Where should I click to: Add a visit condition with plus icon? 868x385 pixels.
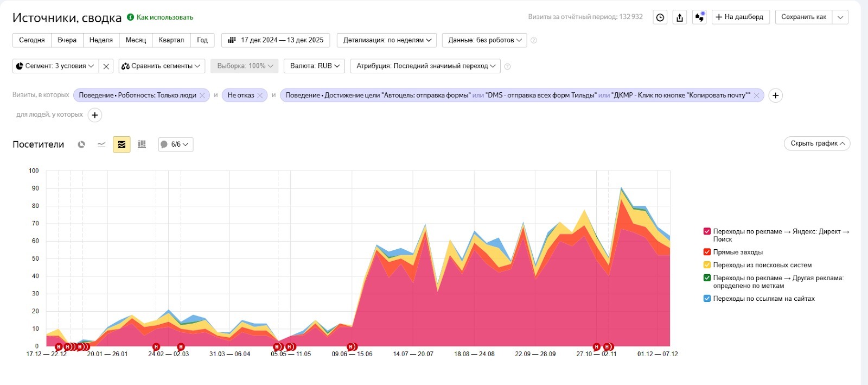pyautogui.click(x=776, y=96)
